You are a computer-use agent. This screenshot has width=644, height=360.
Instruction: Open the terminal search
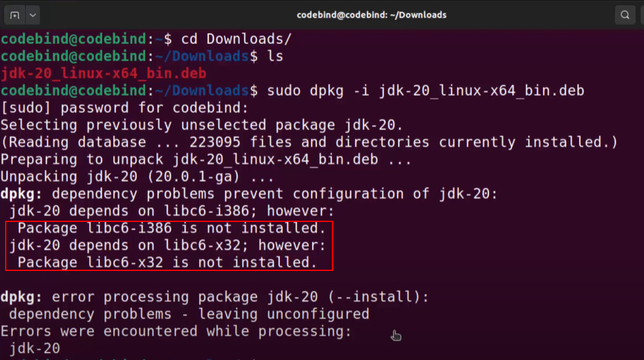tap(626, 15)
